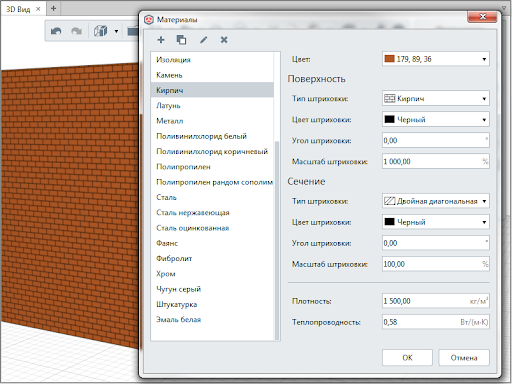Image resolution: width=512 pixels, height=384 pixels.
Task: Select Сталь оцинкованная material
Action: pos(212,228)
